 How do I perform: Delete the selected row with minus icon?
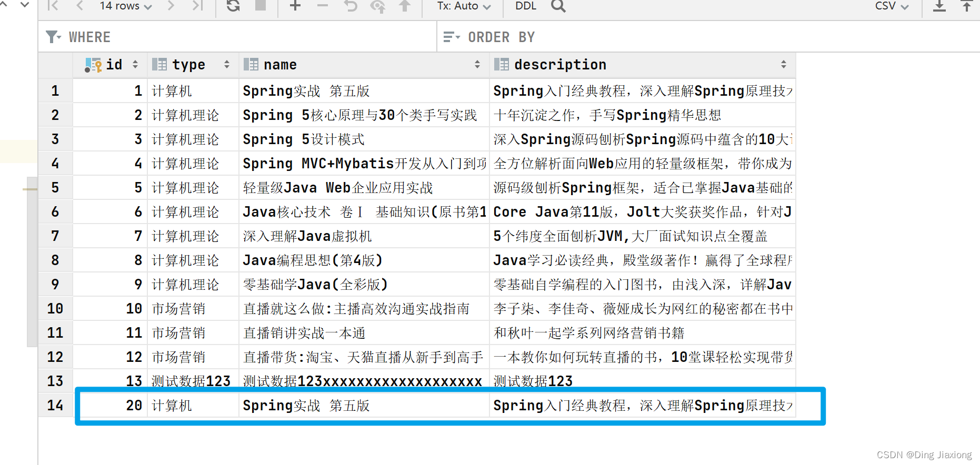click(x=323, y=6)
